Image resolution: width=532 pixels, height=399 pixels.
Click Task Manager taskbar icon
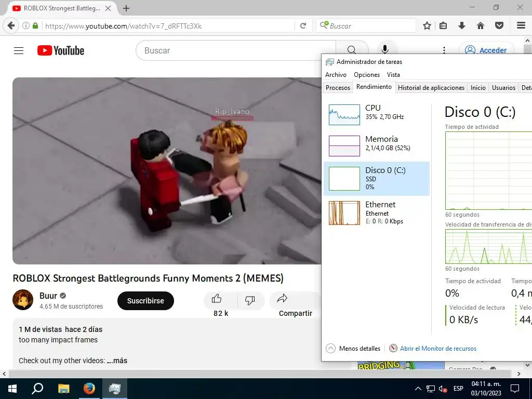115,389
